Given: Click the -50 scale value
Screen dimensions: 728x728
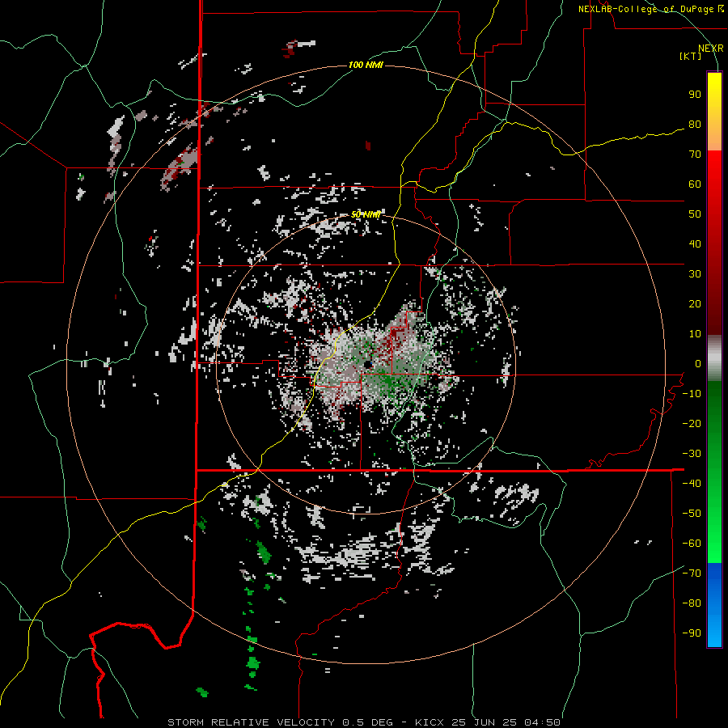Looking at the screenshot, I should [692, 514].
